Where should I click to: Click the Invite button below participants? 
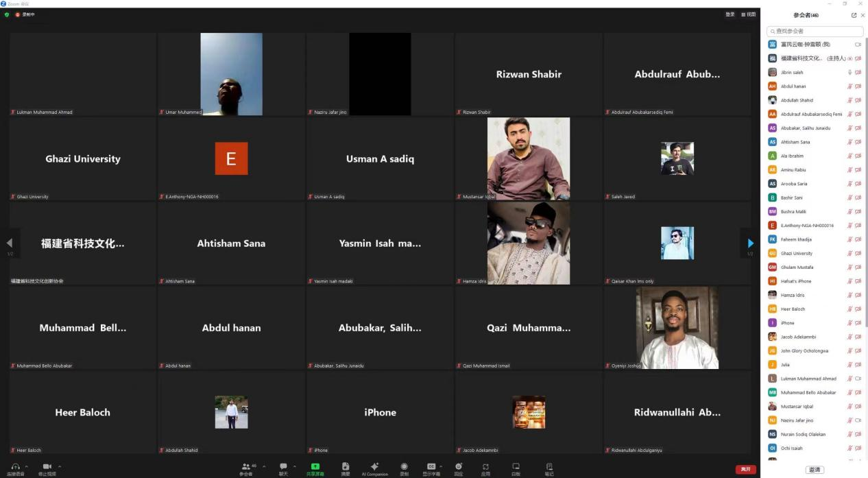[x=815, y=470]
